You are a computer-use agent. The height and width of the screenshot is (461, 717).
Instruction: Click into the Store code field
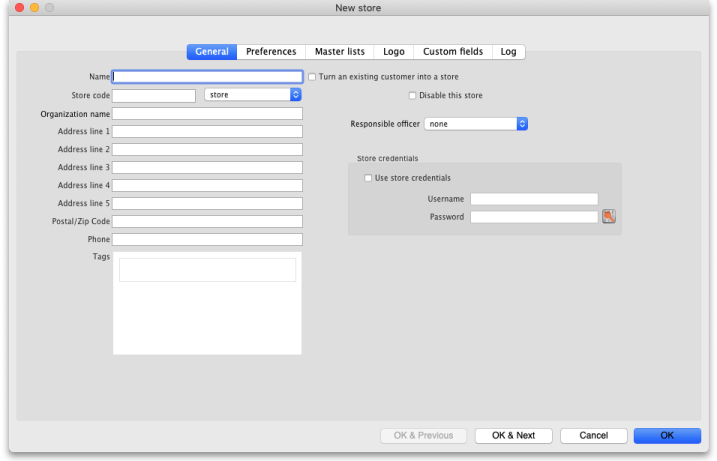[154, 95]
